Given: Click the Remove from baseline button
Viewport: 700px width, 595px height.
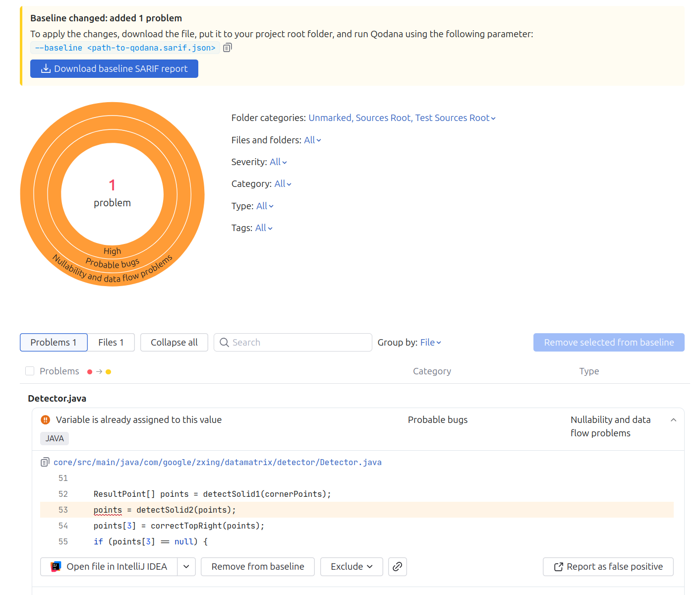Looking at the screenshot, I should [x=257, y=567].
